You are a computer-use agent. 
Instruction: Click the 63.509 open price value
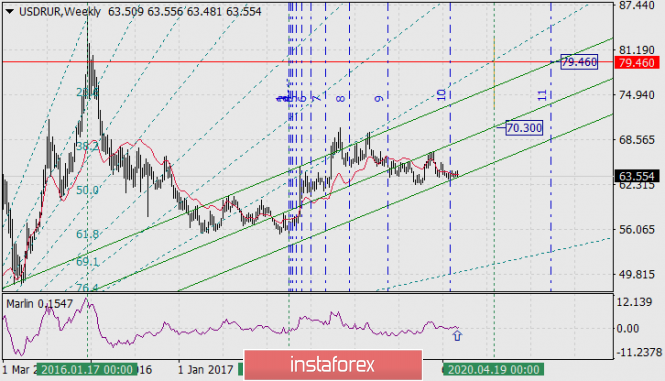126,12
